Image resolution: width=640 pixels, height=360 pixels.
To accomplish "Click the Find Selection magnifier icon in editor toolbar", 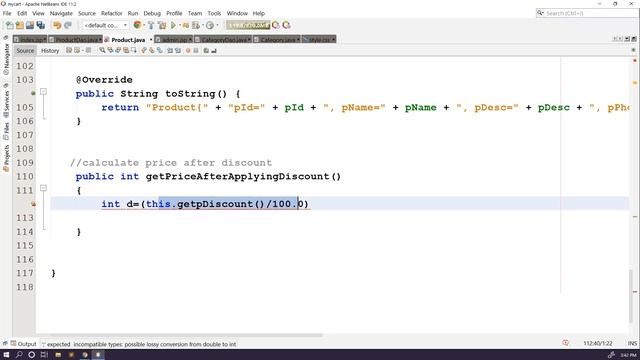I will tap(102, 51).
